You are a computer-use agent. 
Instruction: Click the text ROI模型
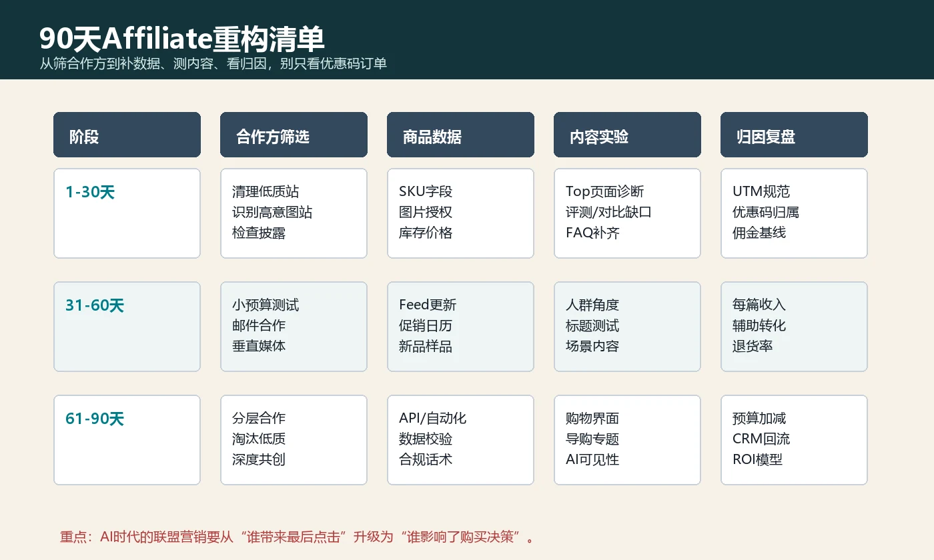click(x=758, y=459)
